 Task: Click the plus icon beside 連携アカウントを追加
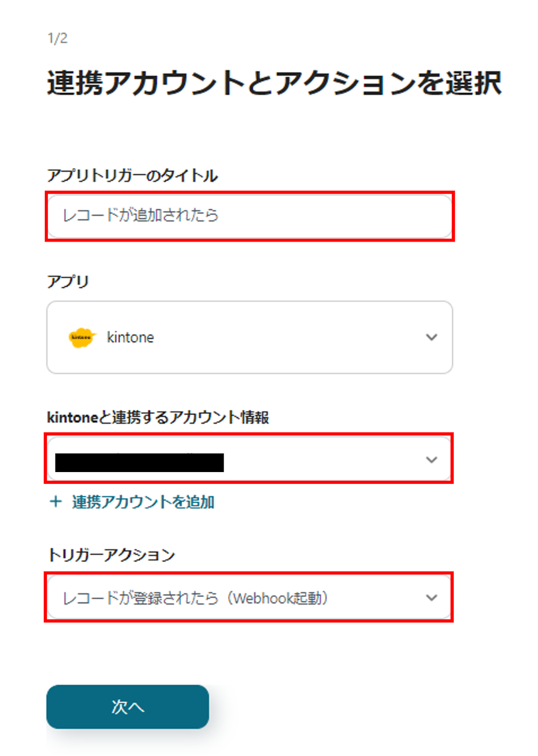pos(56,501)
